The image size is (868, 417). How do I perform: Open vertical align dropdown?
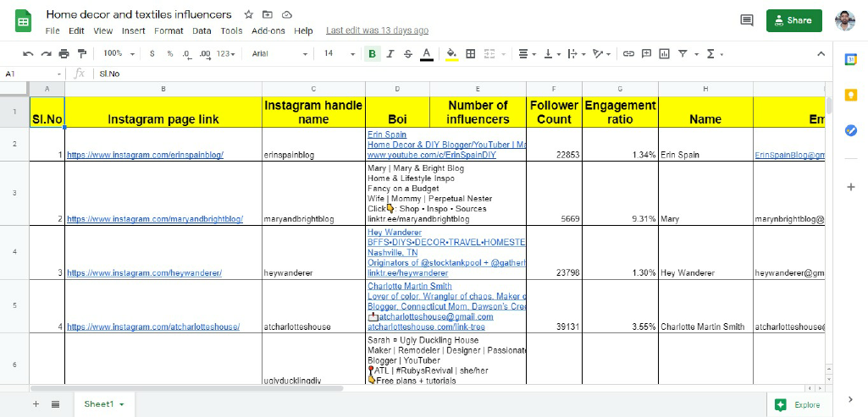click(552, 53)
